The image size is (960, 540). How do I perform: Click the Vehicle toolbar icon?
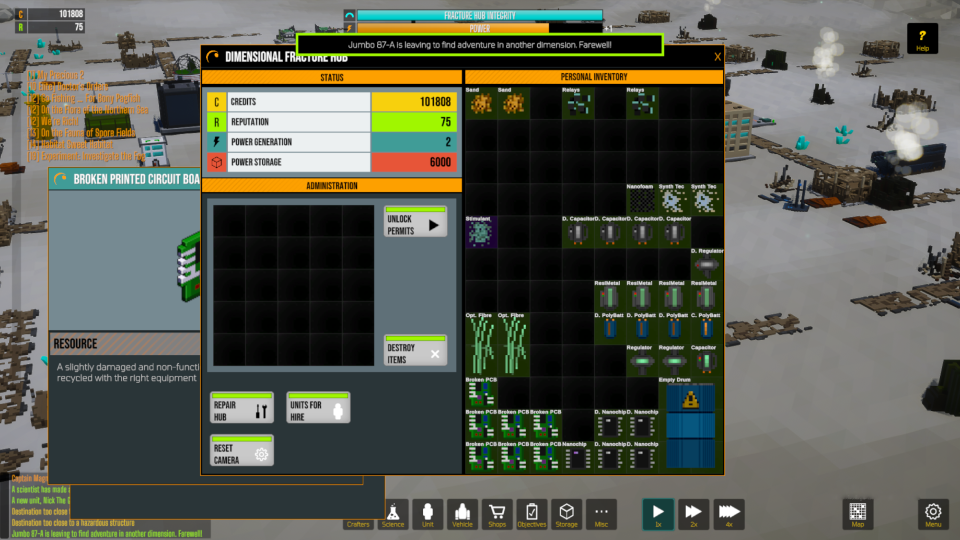(x=462, y=514)
